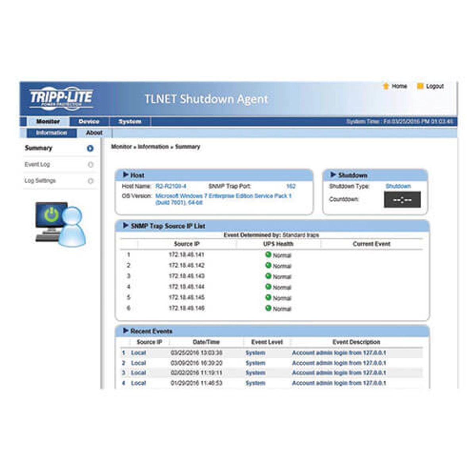The height and width of the screenshot is (476, 476).
Task: Click the Monitor breadcrumb
Action: (x=121, y=147)
